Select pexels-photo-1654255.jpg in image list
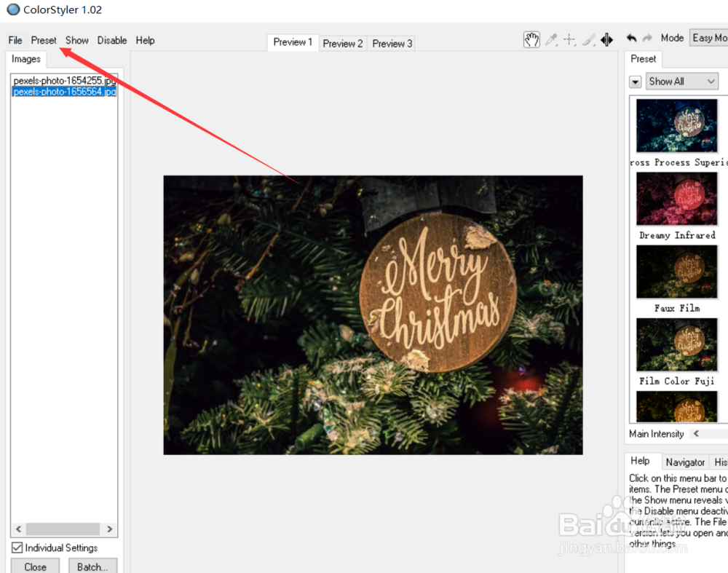 coord(65,80)
